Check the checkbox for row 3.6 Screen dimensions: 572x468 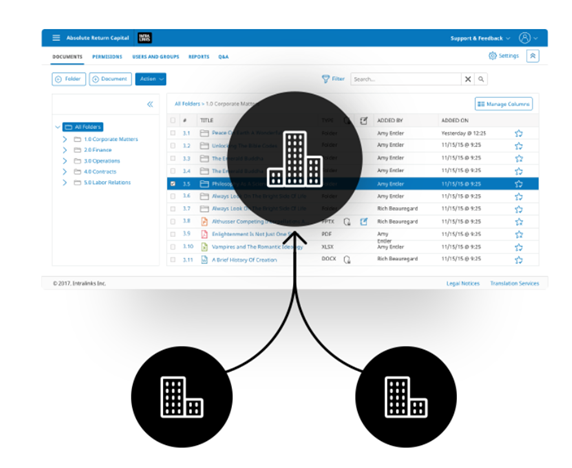click(x=173, y=196)
